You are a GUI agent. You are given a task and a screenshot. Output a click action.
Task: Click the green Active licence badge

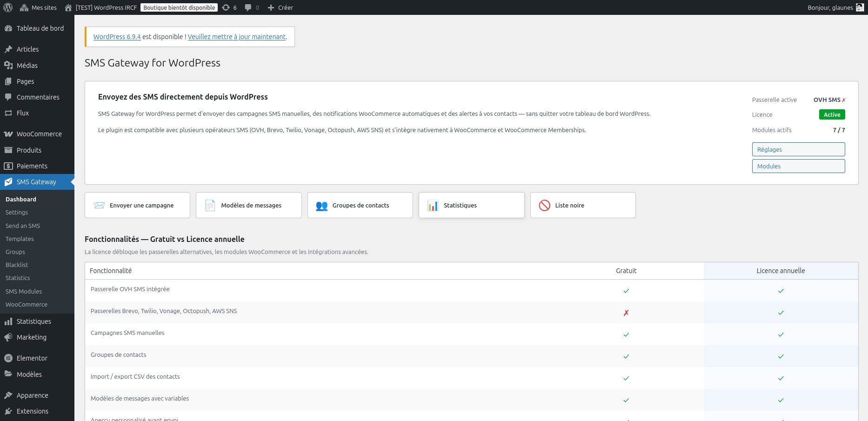click(832, 114)
